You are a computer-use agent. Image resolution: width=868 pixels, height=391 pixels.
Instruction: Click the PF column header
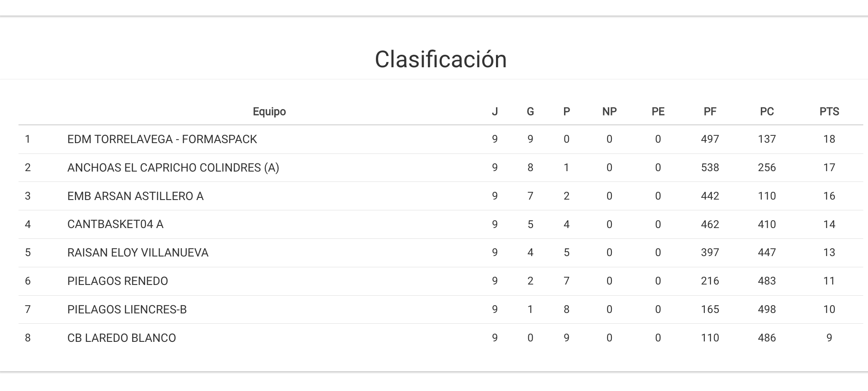click(x=710, y=112)
